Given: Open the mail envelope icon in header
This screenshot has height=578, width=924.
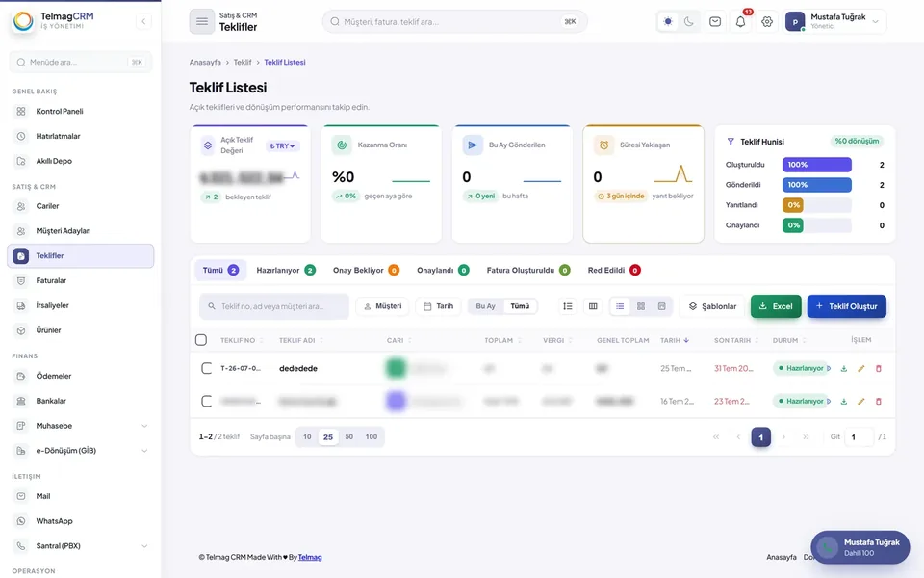Looking at the screenshot, I should pyautogui.click(x=715, y=22).
